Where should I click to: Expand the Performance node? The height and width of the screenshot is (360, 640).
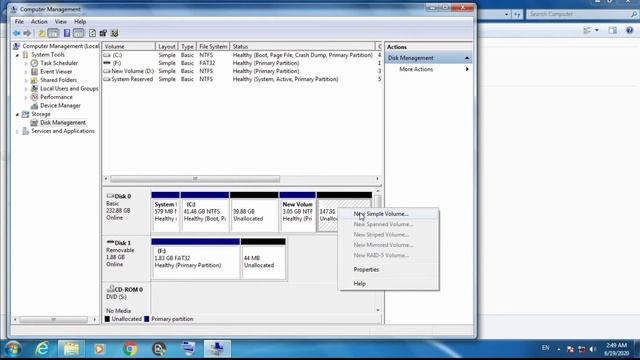point(26,97)
